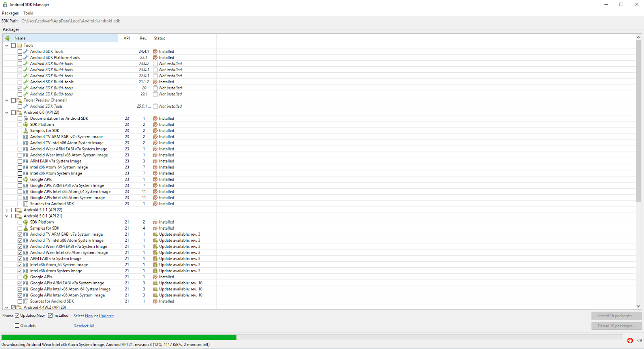Screen dimensions: 644x349
Task: Click the Documentation for Android SDK icon
Action: (26, 119)
